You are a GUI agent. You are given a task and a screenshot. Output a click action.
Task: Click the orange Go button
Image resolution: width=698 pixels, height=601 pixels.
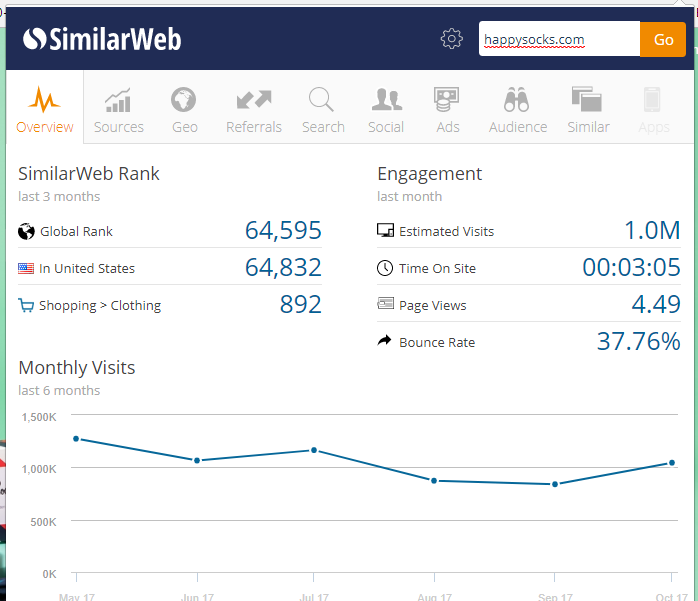click(663, 39)
